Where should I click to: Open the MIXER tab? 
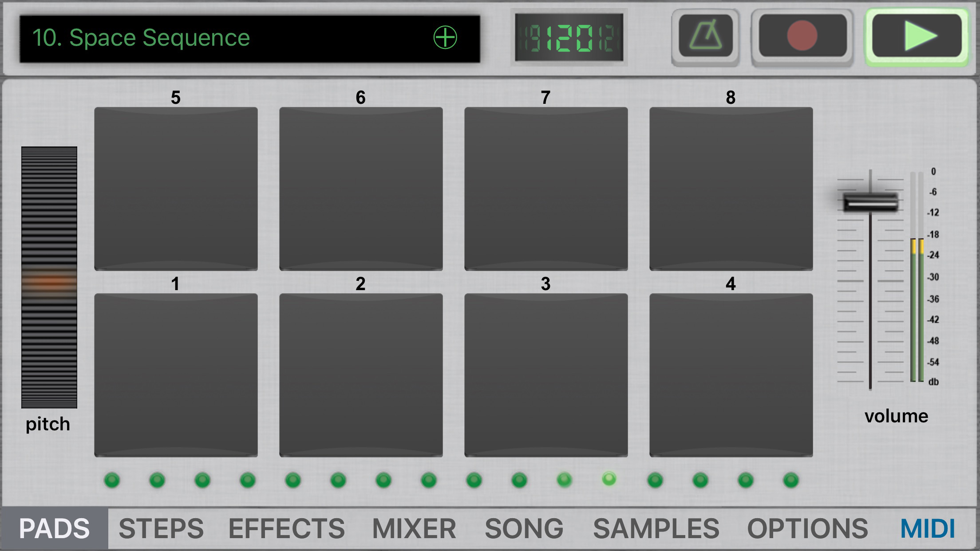[414, 528]
